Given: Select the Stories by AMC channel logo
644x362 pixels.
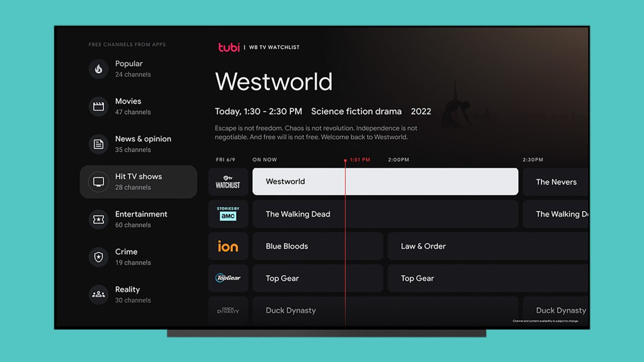Looking at the screenshot, I should click(228, 214).
